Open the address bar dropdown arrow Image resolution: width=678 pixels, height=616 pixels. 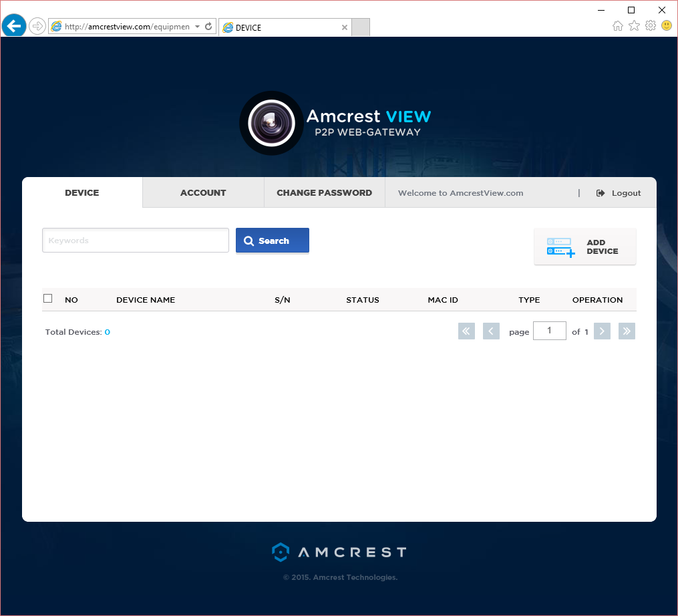(x=197, y=26)
